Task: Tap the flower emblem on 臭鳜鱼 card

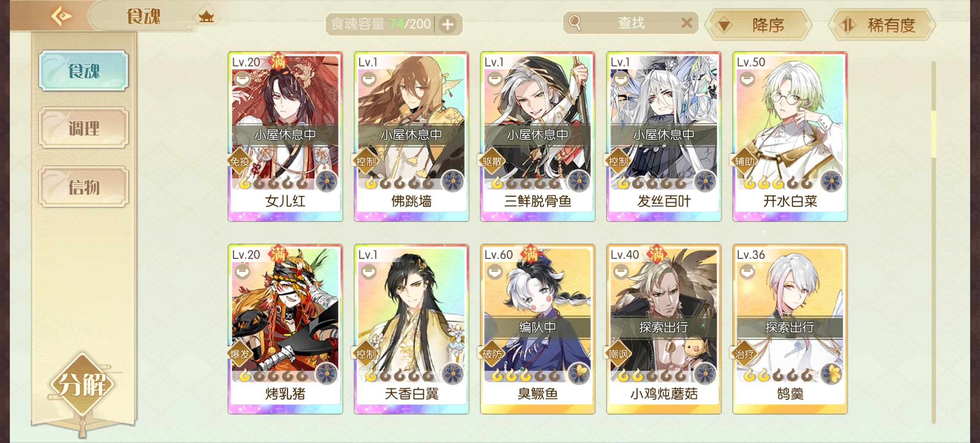Action: point(579,374)
